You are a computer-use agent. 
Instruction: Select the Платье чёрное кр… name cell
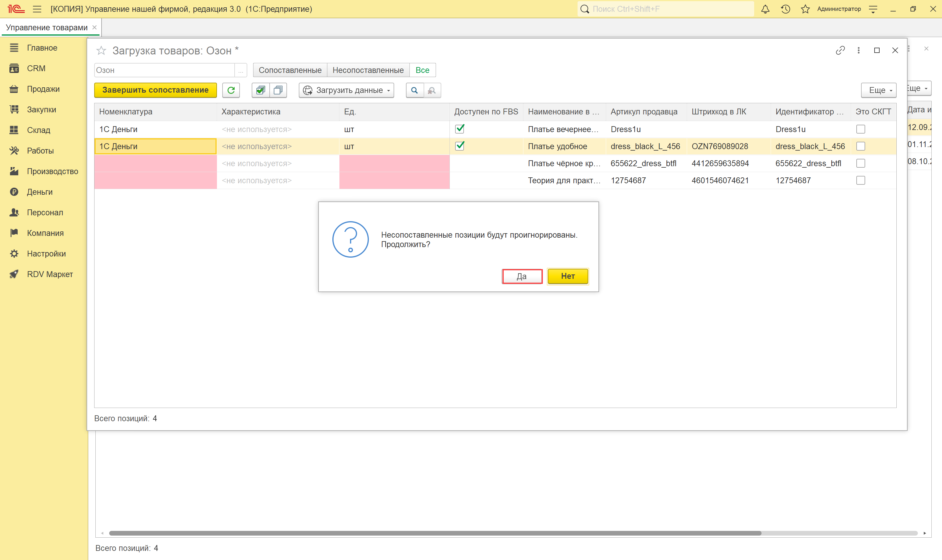pyautogui.click(x=564, y=164)
